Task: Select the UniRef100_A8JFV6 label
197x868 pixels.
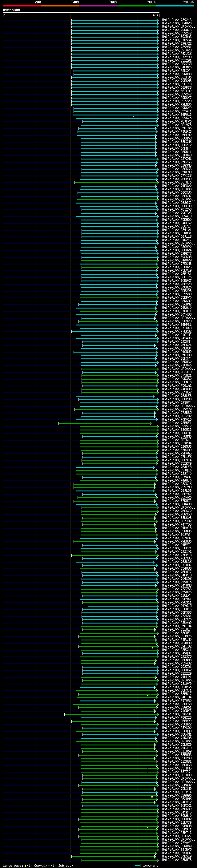Action: pyautogui.click(x=177, y=121)
